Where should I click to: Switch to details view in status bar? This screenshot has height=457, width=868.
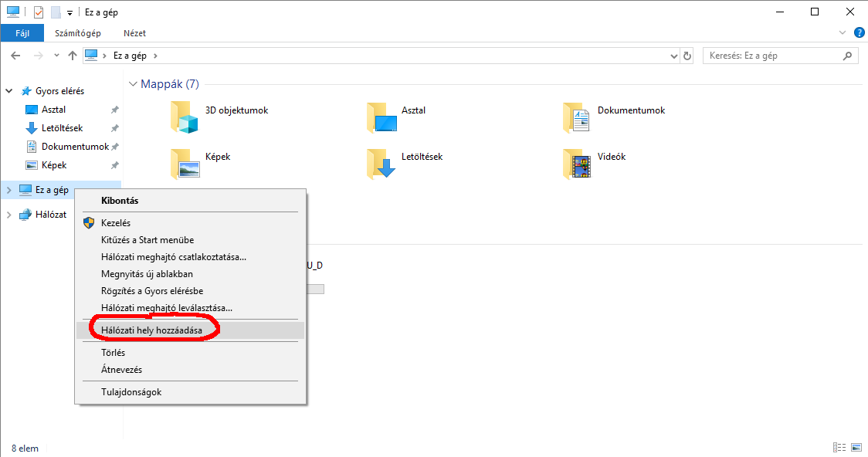coord(839,448)
